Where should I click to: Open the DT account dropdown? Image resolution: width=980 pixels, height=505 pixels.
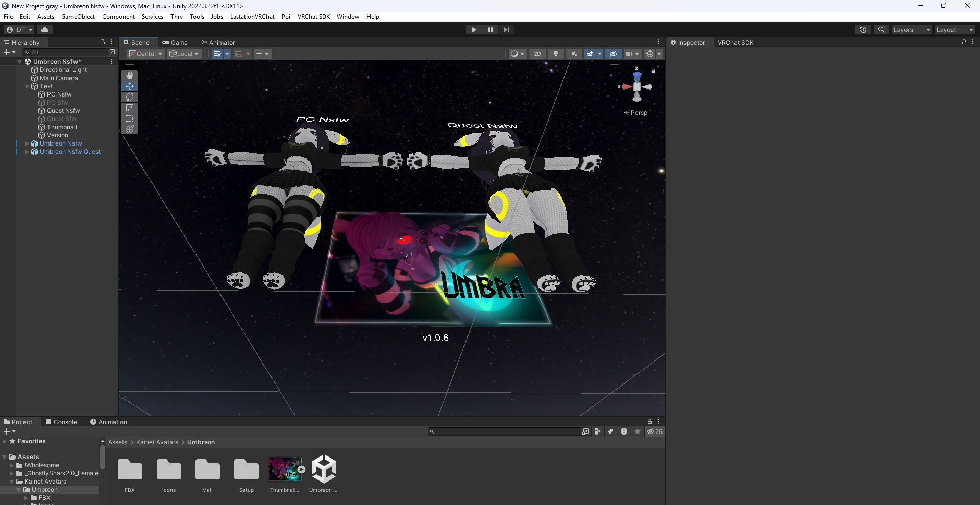click(19, 30)
